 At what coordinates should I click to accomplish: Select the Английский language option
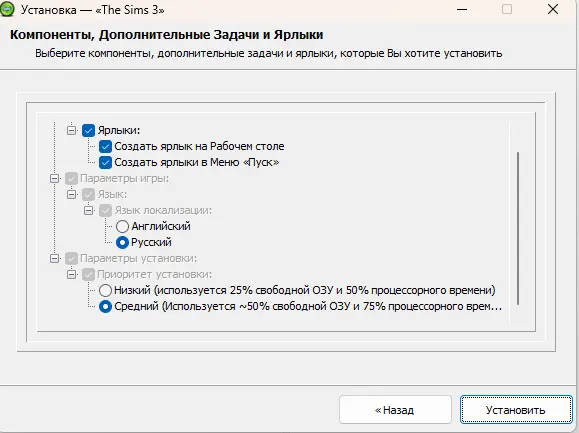pos(122,226)
